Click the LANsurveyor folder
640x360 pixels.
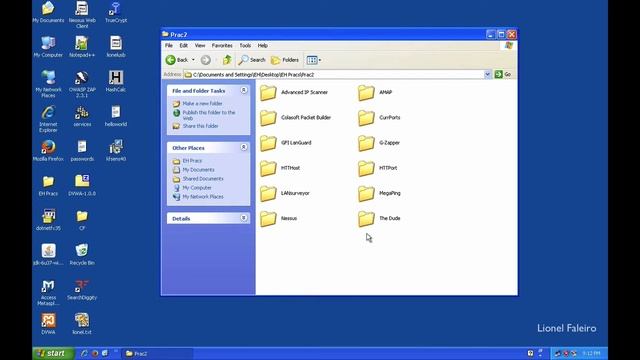pyautogui.click(x=285, y=193)
